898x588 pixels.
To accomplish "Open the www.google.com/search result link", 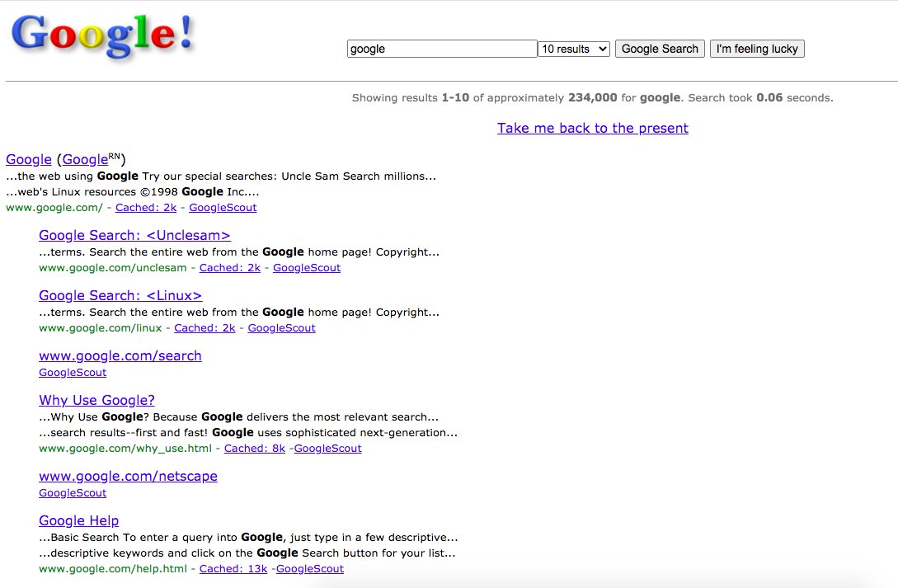I will click(120, 355).
